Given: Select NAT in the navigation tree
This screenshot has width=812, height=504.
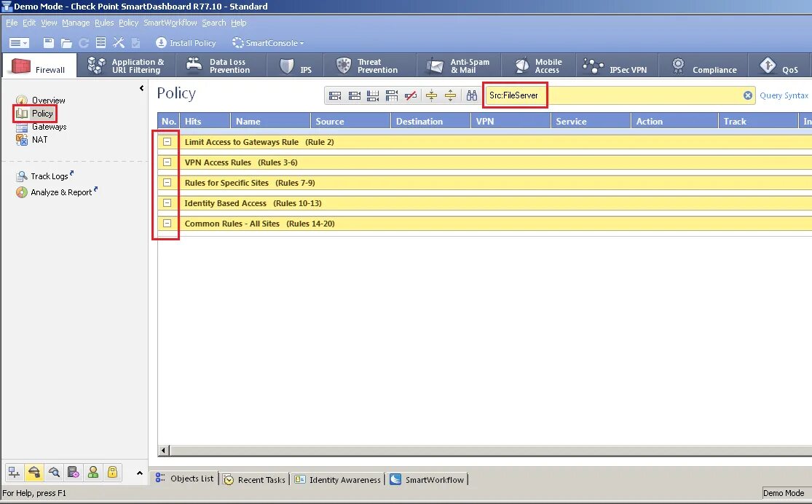Looking at the screenshot, I should click(39, 139).
